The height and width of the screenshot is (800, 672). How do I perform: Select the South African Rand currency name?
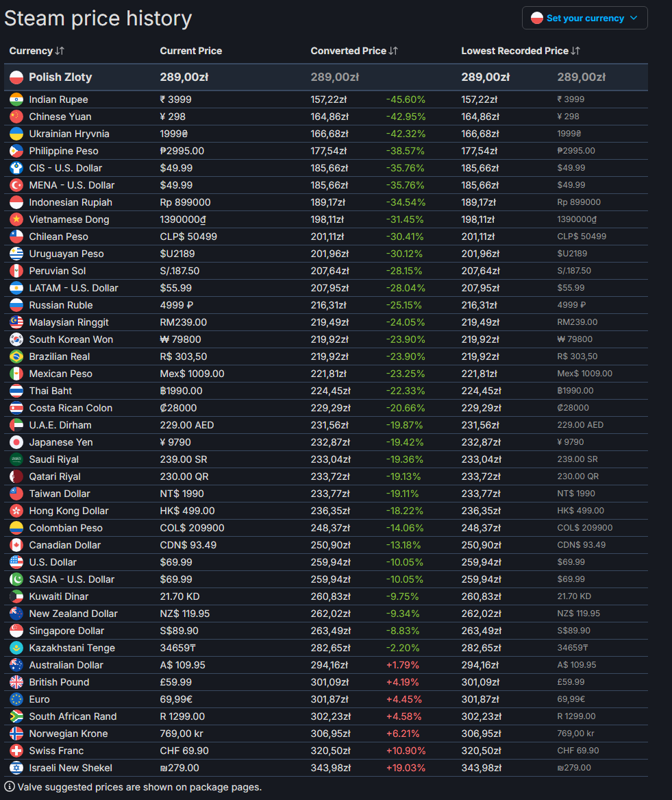(73, 717)
